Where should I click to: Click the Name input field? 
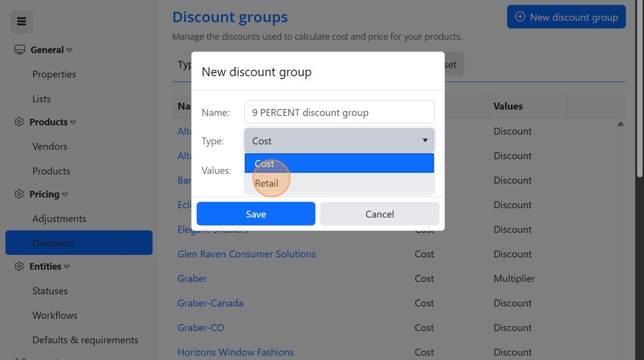click(x=339, y=112)
